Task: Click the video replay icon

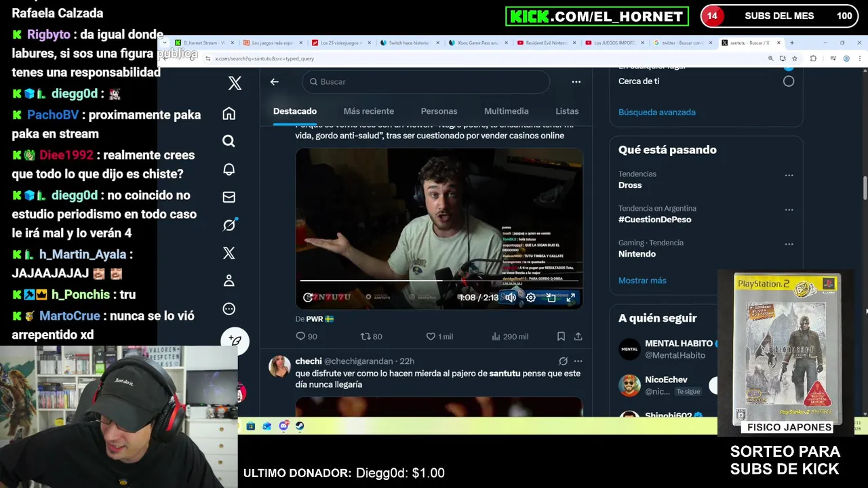Action: (x=308, y=297)
